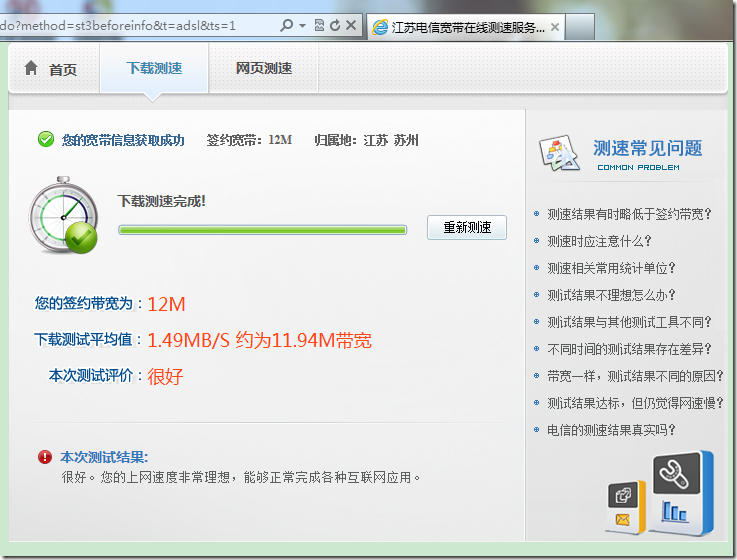The image size is (737, 560).
Task: Click the refresh page icon
Action: tap(335, 25)
